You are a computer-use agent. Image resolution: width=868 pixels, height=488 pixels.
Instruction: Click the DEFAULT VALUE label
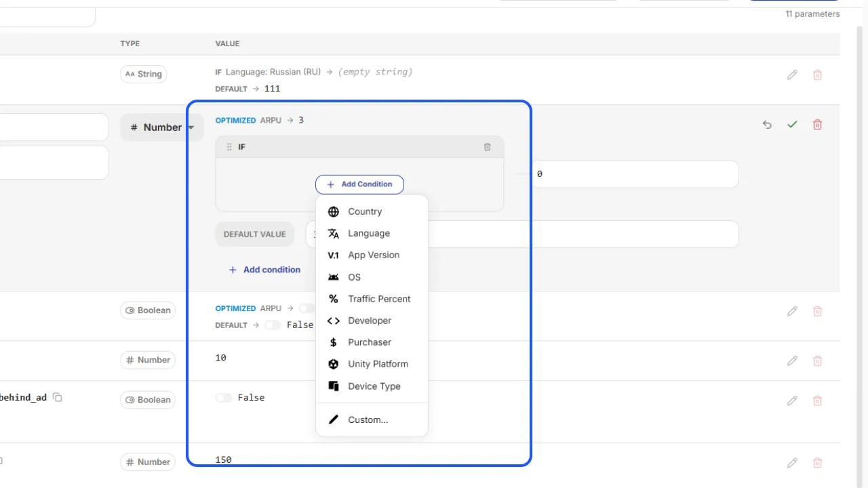pyautogui.click(x=255, y=235)
